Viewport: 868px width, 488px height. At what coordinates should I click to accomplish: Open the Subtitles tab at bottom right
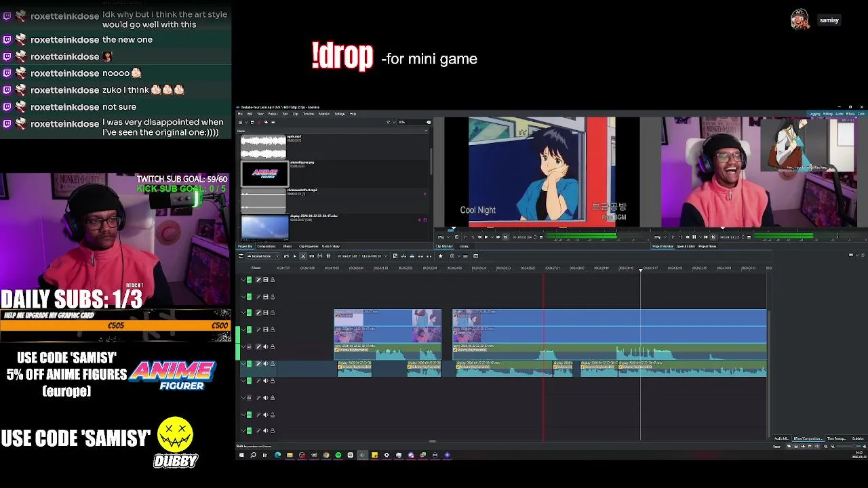(x=858, y=439)
